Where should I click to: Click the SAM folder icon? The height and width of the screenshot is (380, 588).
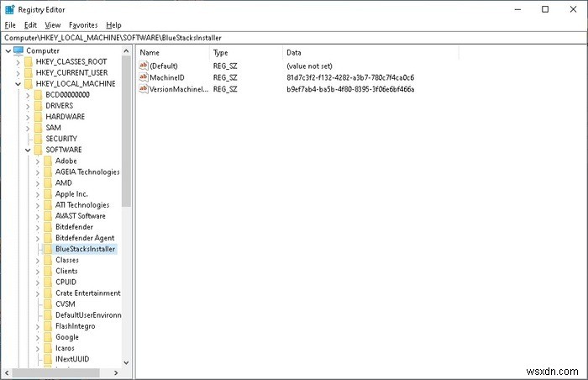pos(39,128)
